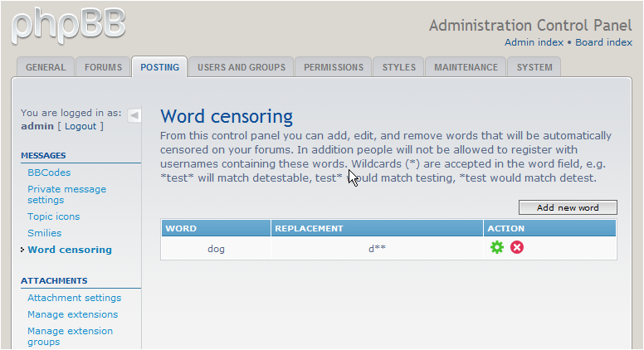644x350 pixels.
Task: Follow the Admin index link
Action: click(534, 42)
